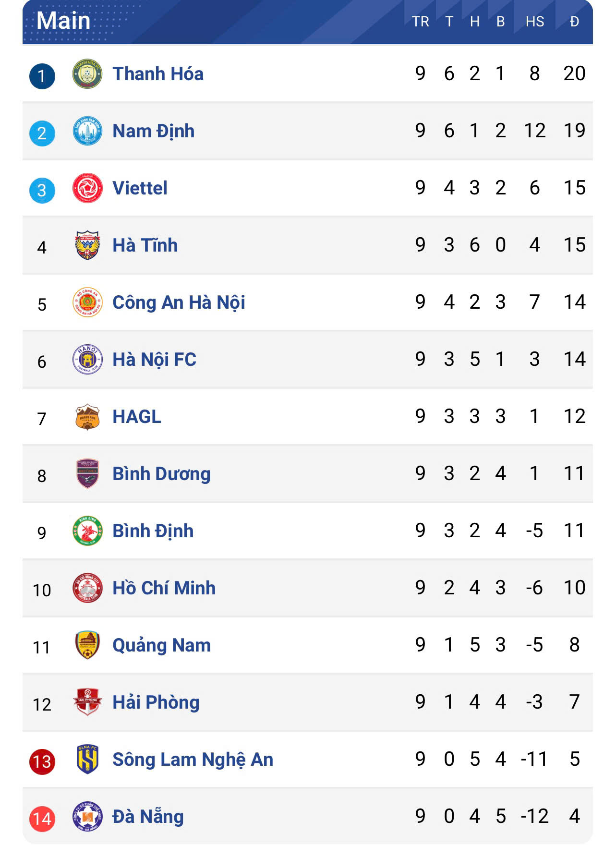The height and width of the screenshot is (845, 616).
Task: Click the Bình Định green badge
Action: (87, 531)
